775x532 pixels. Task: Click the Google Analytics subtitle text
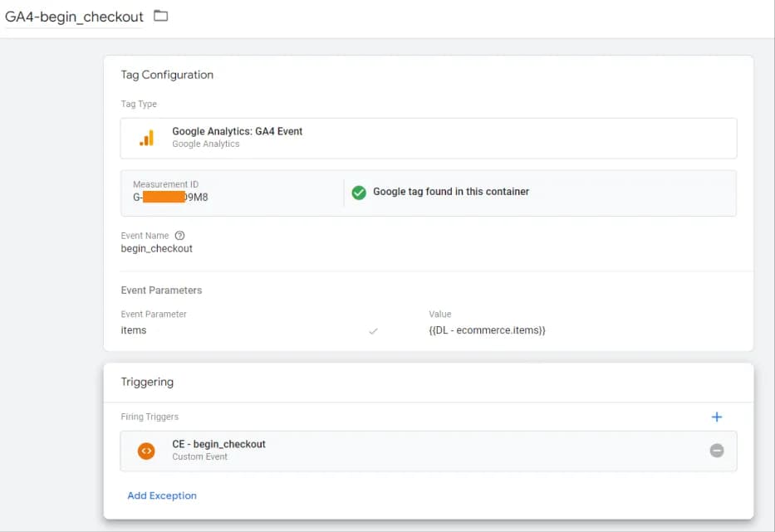(206, 144)
